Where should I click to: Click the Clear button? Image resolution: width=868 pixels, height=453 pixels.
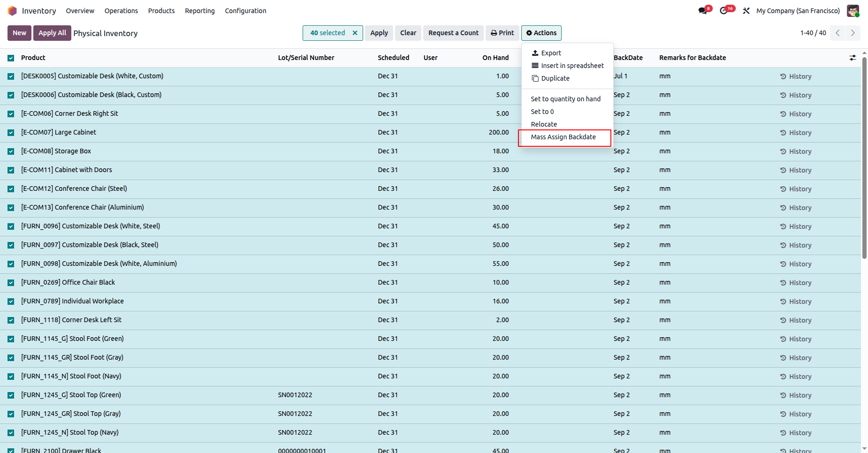click(408, 33)
